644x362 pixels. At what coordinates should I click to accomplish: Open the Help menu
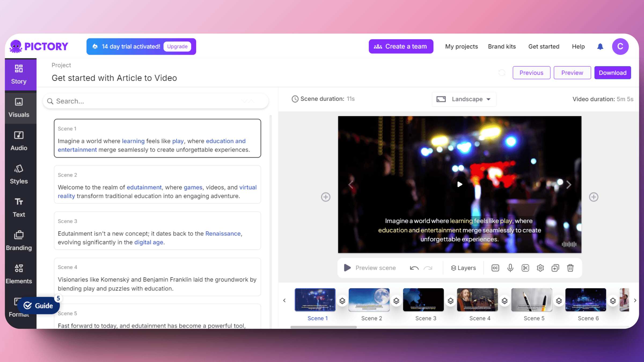click(578, 46)
